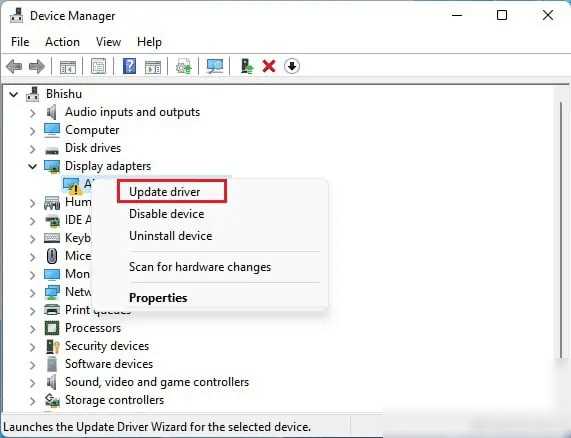Click the Processors chip icon

tap(52, 328)
